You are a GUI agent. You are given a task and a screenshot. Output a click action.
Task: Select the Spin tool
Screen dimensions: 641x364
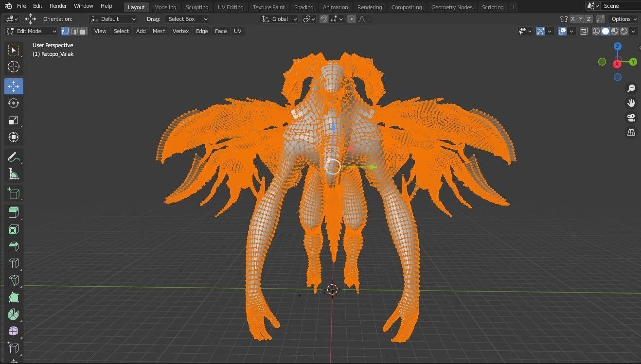(x=14, y=314)
